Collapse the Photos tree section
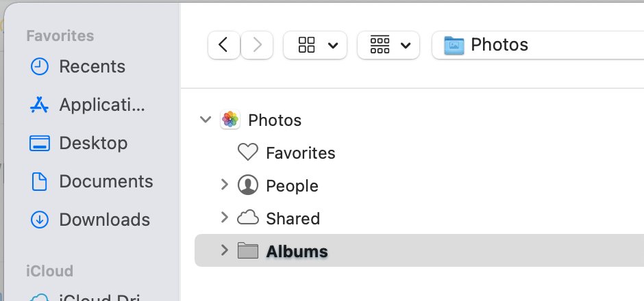Image resolution: width=644 pixels, height=301 pixels. (x=205, y=120)
